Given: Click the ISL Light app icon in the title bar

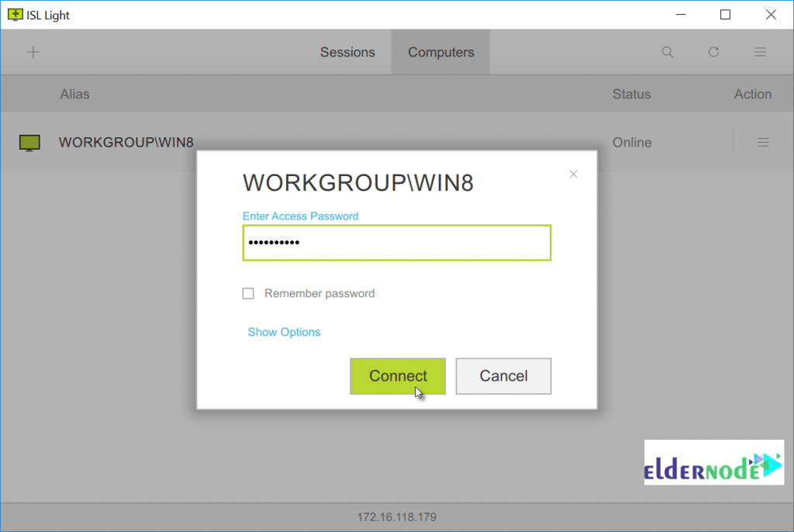Looking at the screenshot, I should point(14,14).
